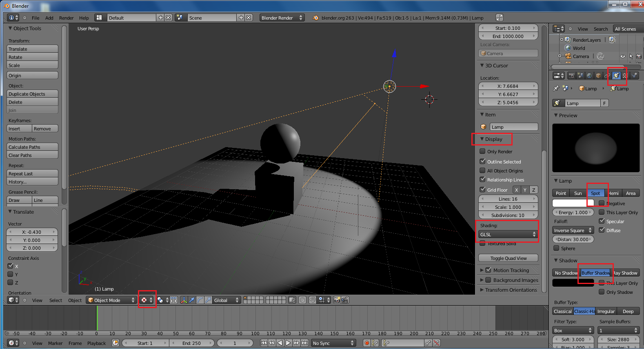Open the Physics properties tab
Image resolution: width=644 pixels, height=349 pixels.
click(634, 76)
